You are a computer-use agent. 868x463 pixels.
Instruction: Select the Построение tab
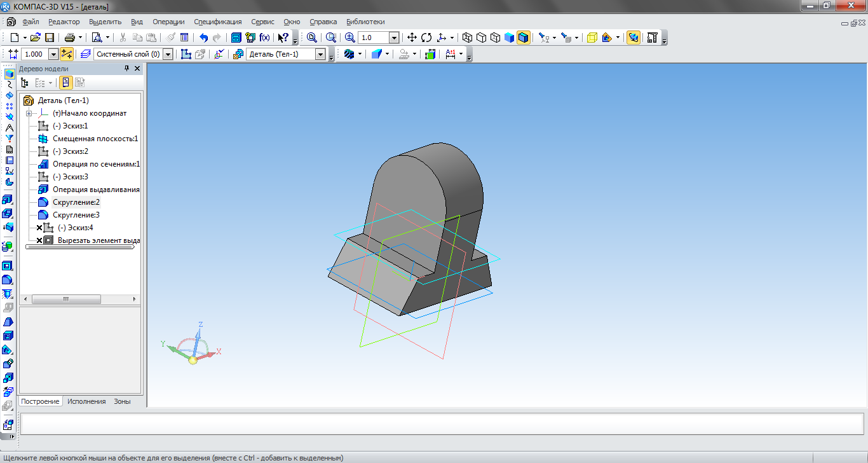tap(41, 401)
